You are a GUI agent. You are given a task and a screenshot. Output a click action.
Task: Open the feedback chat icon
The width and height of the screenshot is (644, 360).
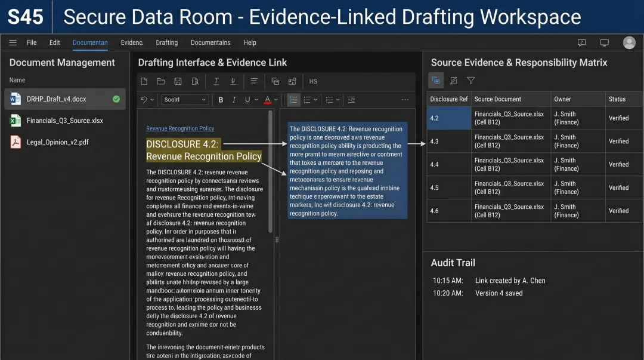point(581,42)
